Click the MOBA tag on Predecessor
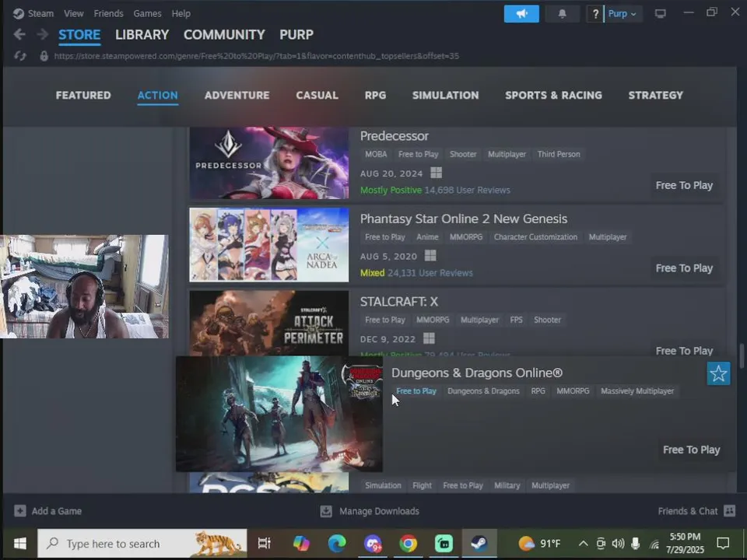 376,154
